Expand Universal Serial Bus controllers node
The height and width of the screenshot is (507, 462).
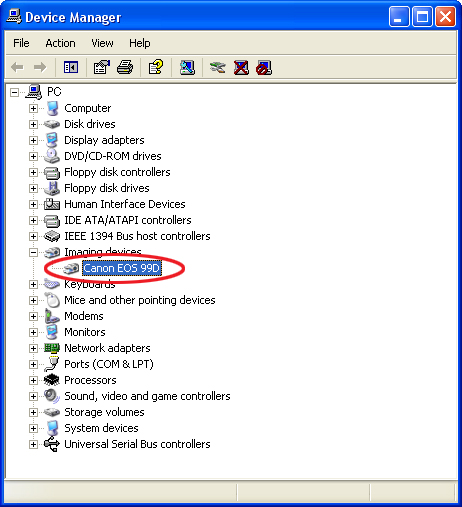(x=33, y=444)
